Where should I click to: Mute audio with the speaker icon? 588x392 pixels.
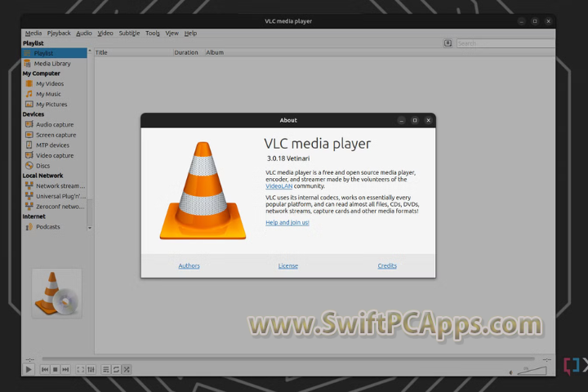pos(510,372)
